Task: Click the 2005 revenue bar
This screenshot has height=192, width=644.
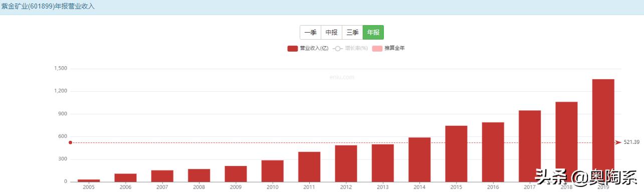Action: 89,180
